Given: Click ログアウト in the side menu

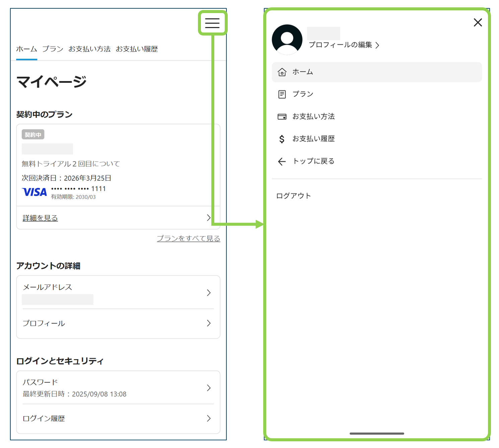Looking at the screenshot, I should [x=293, y=196].
